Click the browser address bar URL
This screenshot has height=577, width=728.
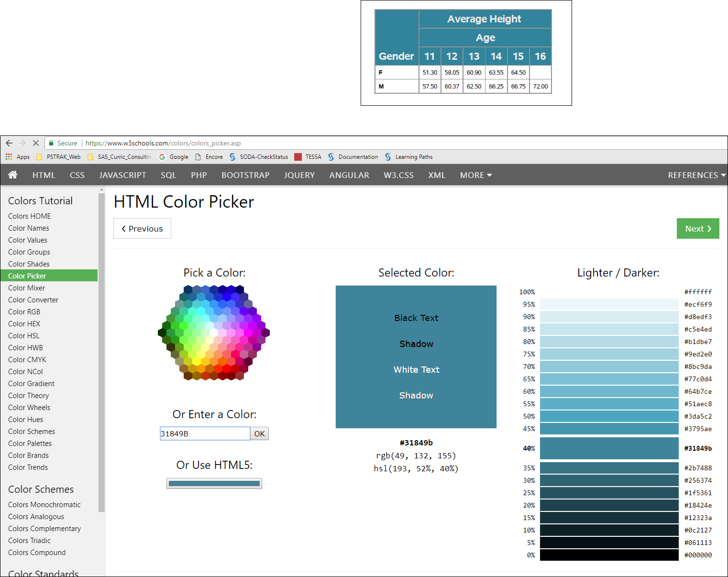click(163, 143)
